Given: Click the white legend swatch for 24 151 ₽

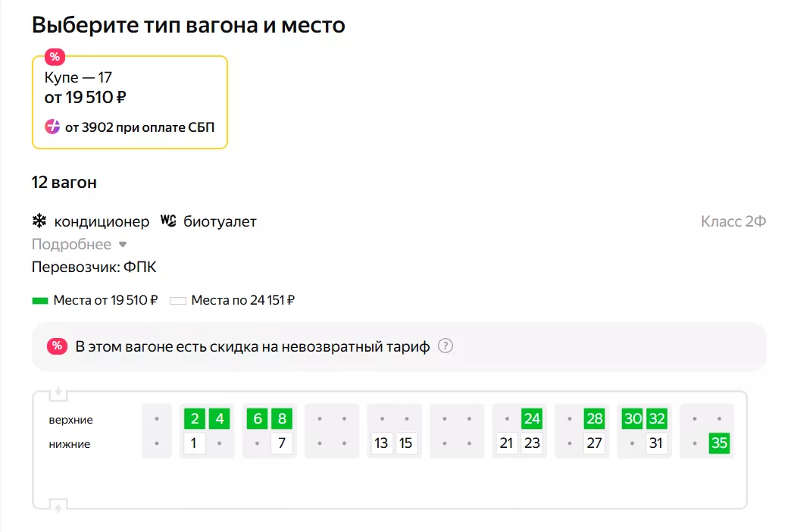Looking at the screenshot, I should pos(178,300).
